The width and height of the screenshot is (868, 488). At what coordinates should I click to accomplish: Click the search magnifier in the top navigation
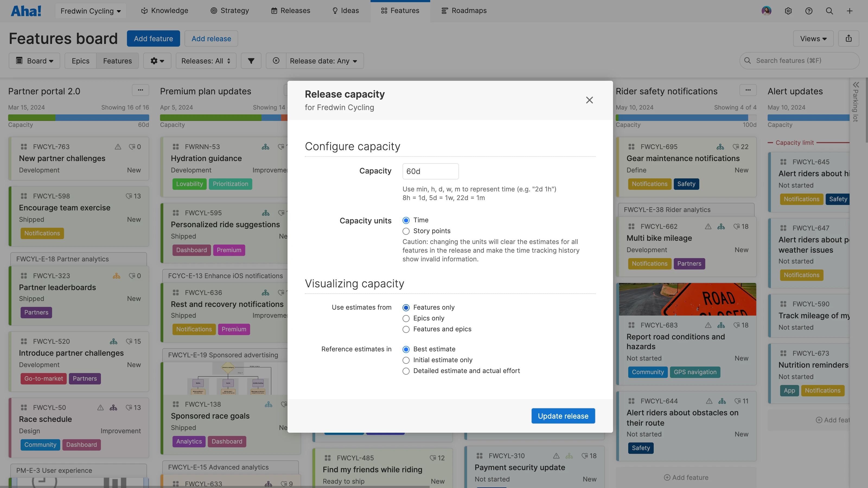(829, 11)
